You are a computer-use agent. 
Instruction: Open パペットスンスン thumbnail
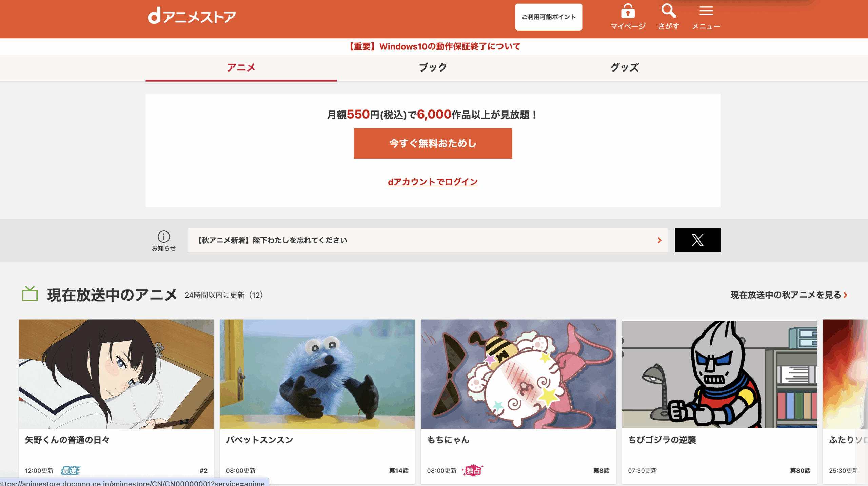click(317, 374)
